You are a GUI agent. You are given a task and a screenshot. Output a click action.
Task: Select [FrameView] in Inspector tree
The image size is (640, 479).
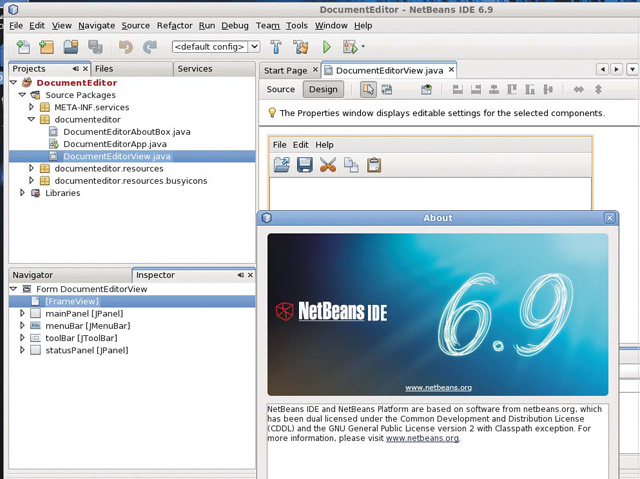coord(72,301)
